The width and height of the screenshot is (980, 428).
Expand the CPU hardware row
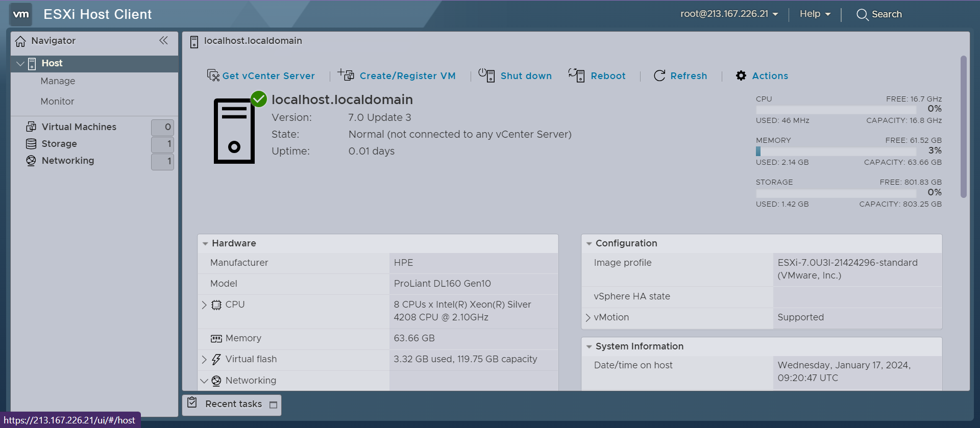(x=204, y=305)
